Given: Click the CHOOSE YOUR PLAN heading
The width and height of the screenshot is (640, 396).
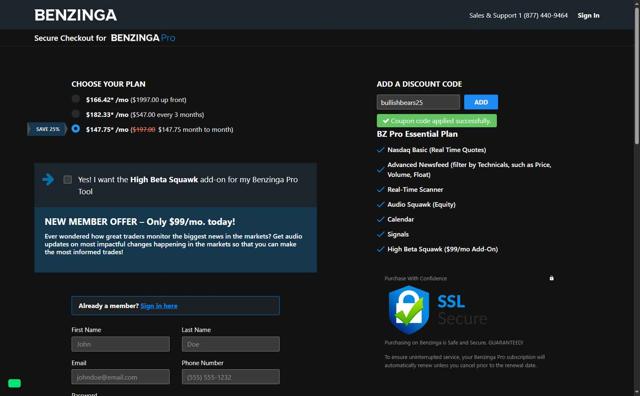Looking at the screenshot, I should pos(108,84).
